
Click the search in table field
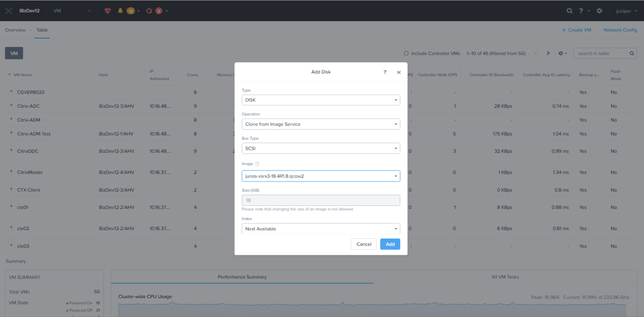[x=601, y=53]
